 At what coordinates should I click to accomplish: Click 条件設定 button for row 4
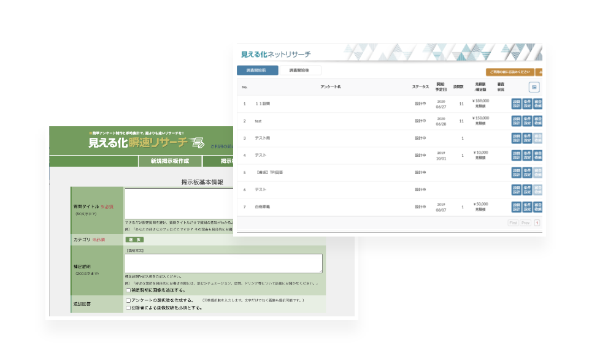(x=527, y=156)
